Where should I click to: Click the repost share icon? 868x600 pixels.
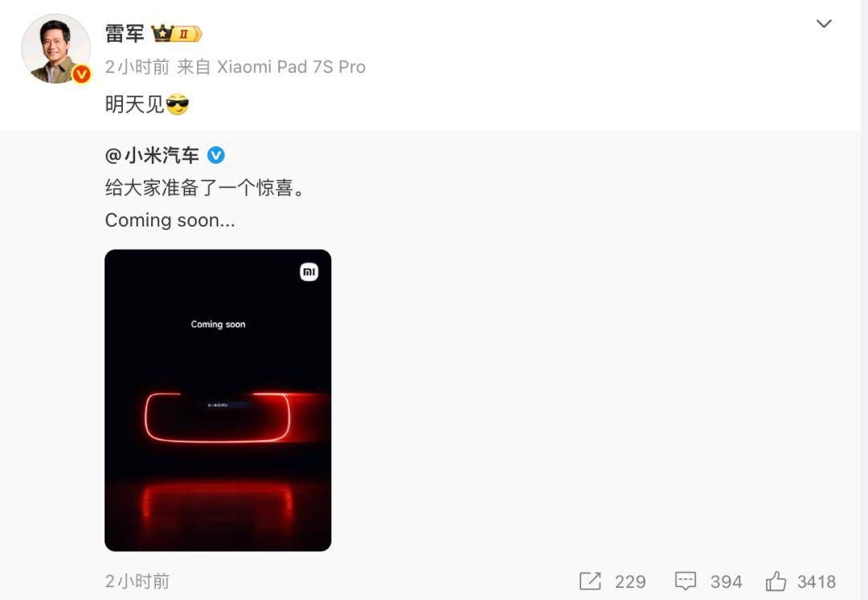(590, 582)
